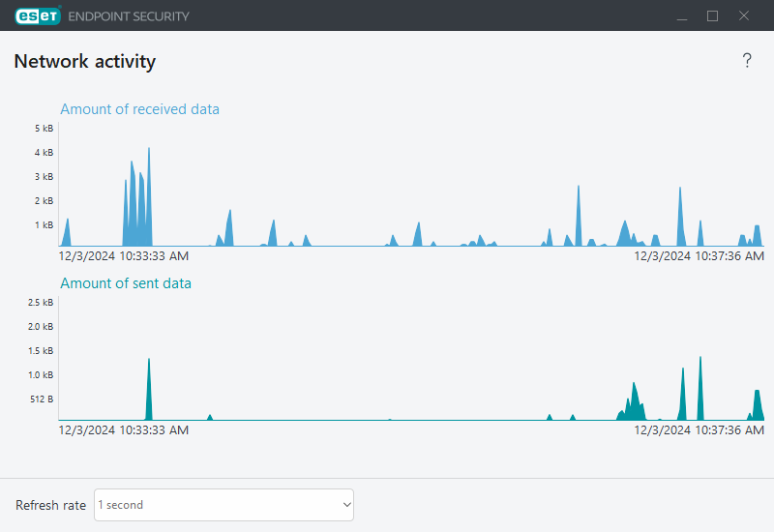
Task: Click the '2.5 kB' sent axis label
Action: tap(41, 303)
